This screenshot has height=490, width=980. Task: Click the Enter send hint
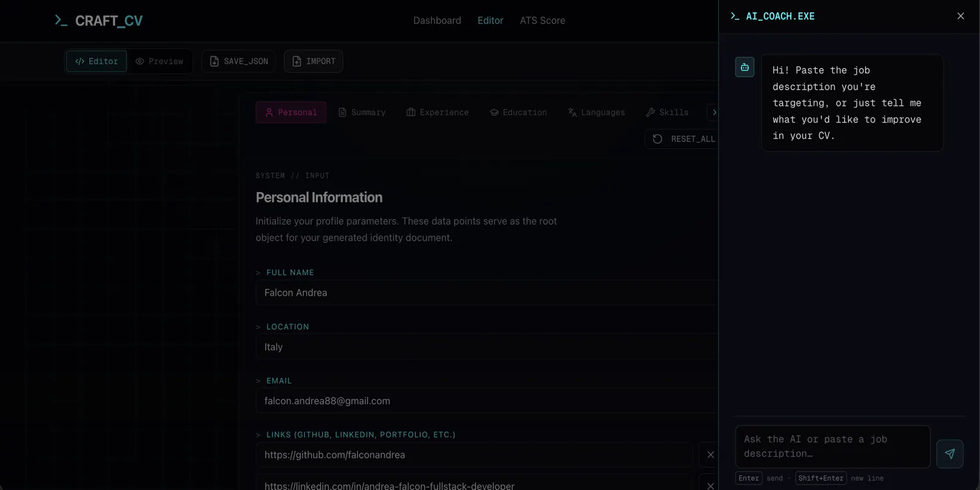(759, 478)
